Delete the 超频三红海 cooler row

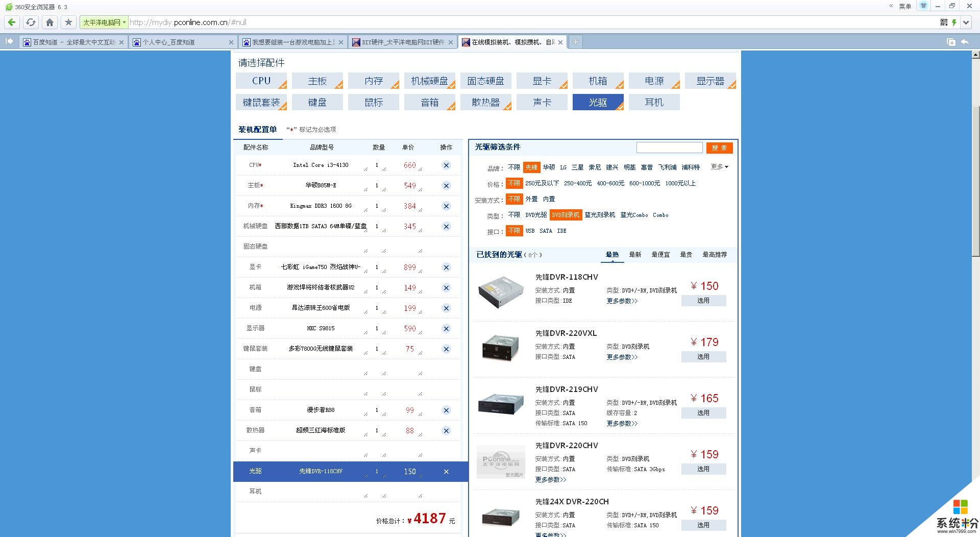[446, 431]
